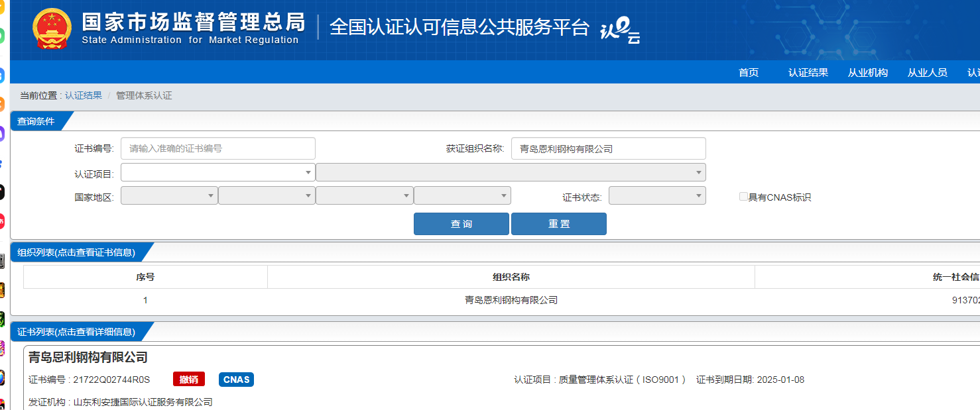Expand the first 国家地区 dropdown
The width and height of the screenshot is (980, 410).
(x=169, y=195)
